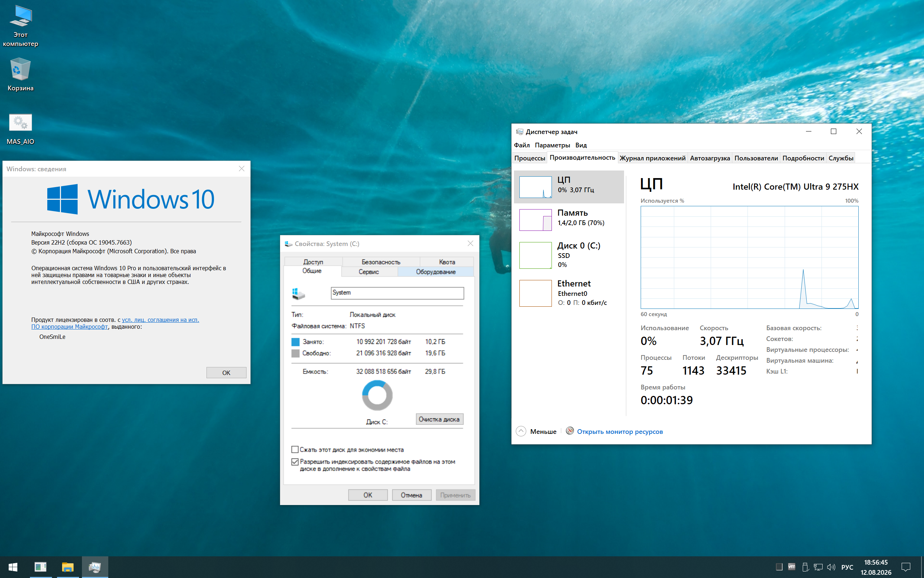Image resolution: width=924 pixels, height=578 pixels.
Task: Select the Общие tab in drive properties
Action: (312, 271)
